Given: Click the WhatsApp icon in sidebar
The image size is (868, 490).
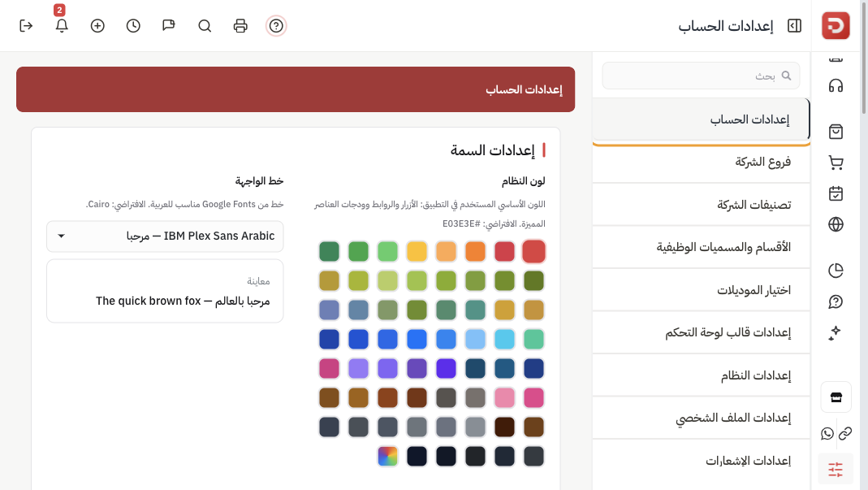Looking at the screenshot, I should [x=827, y=433].
